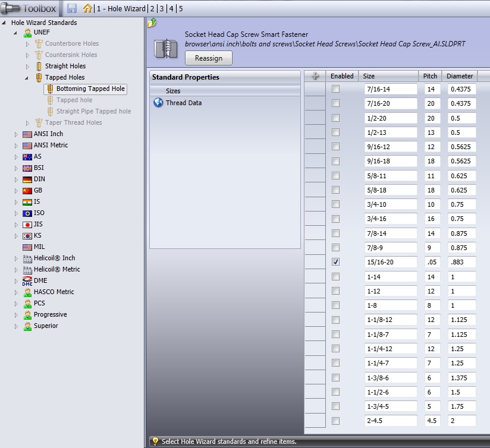The image size is (490, 448).
Task: Click the AS Australian flag icon
Action: click(27, 157)
